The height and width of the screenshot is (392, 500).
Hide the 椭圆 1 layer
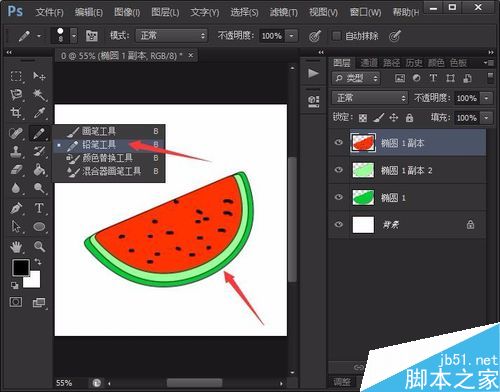[x=339, y=197]
